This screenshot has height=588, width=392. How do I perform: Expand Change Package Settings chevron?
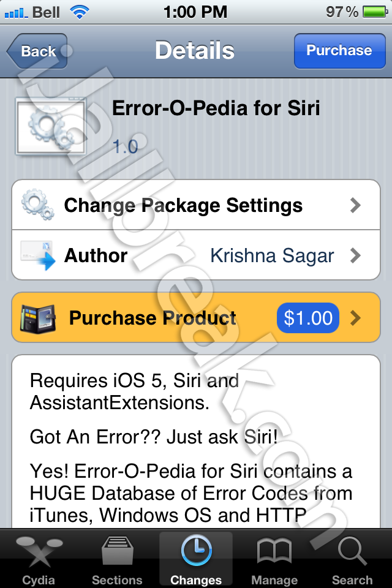click(355, 205)
